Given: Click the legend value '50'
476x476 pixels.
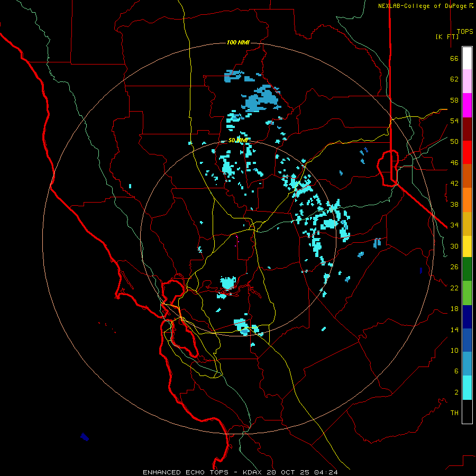Looking at the screenshot, I should (454, 141).
